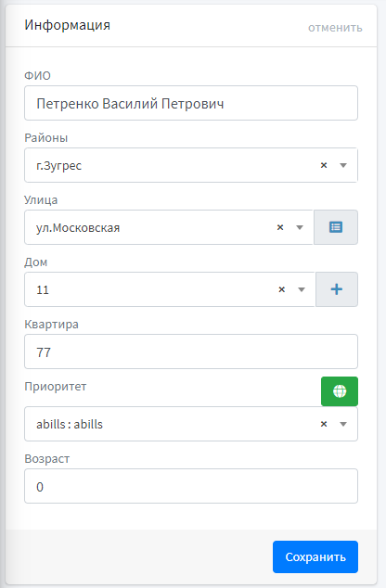Click the отменить cancel link

coord(335,28)
